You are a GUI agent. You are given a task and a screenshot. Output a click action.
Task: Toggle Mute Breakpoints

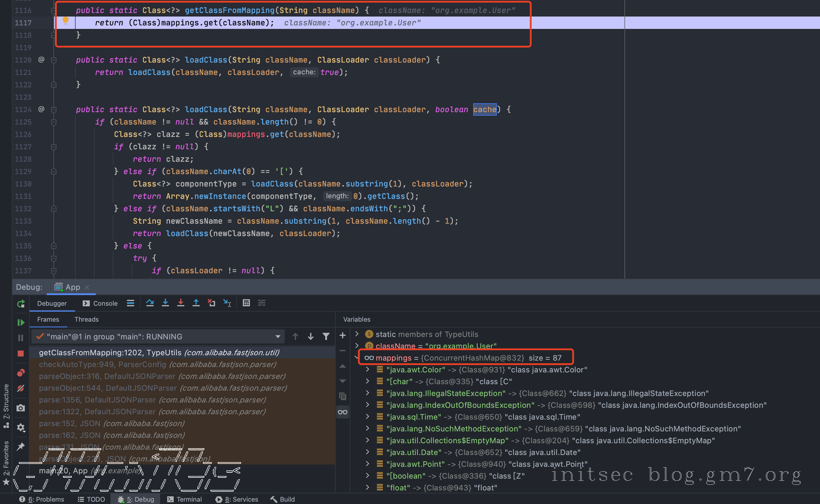tap(21, 388)
